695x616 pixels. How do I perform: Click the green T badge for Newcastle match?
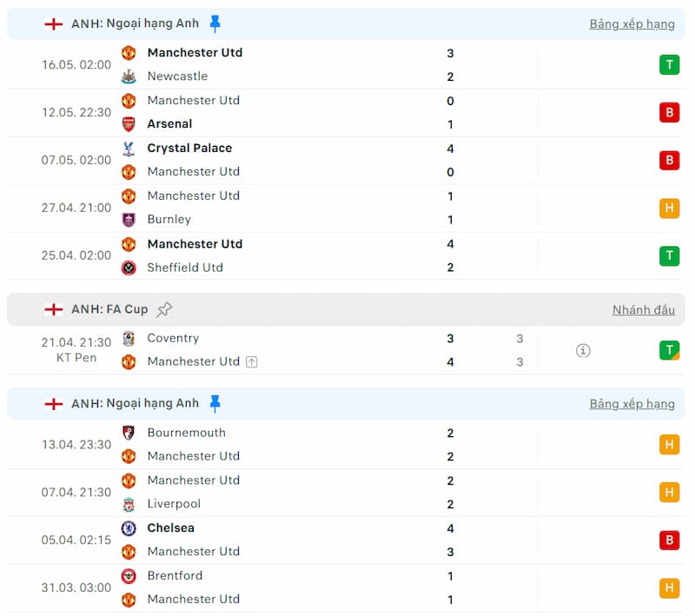pyautogui.click(x=669, y=64)
